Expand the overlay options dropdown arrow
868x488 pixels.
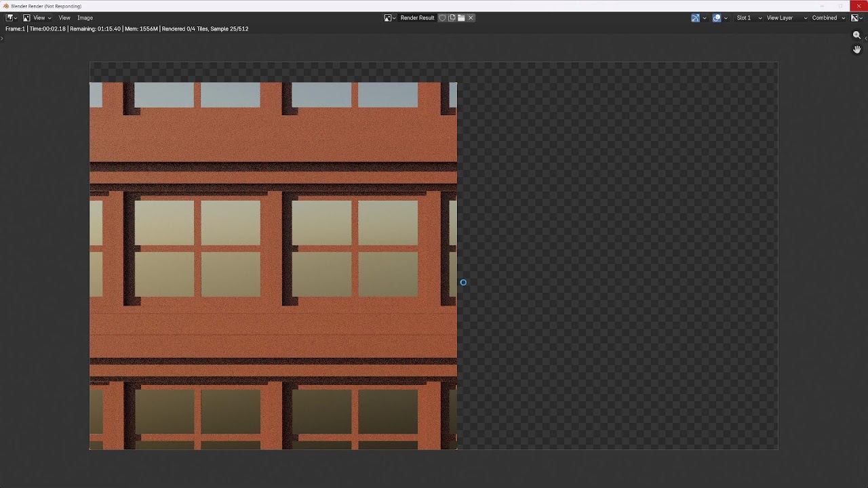click(x=726, y=18)
